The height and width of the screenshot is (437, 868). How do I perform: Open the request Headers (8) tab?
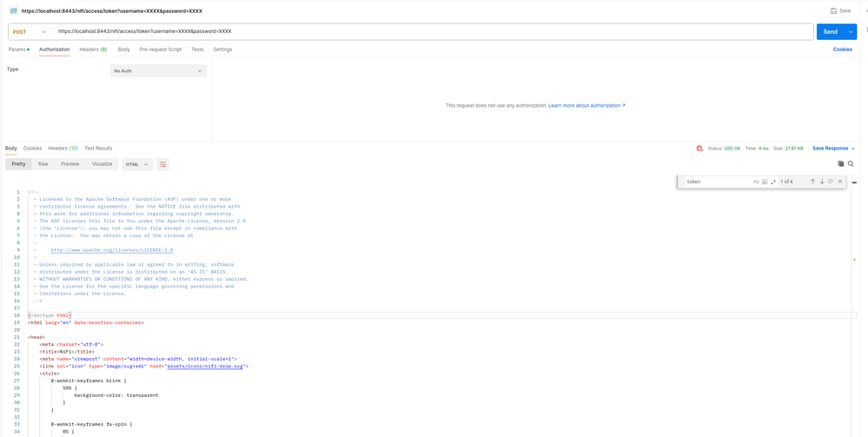click(93, 50)
